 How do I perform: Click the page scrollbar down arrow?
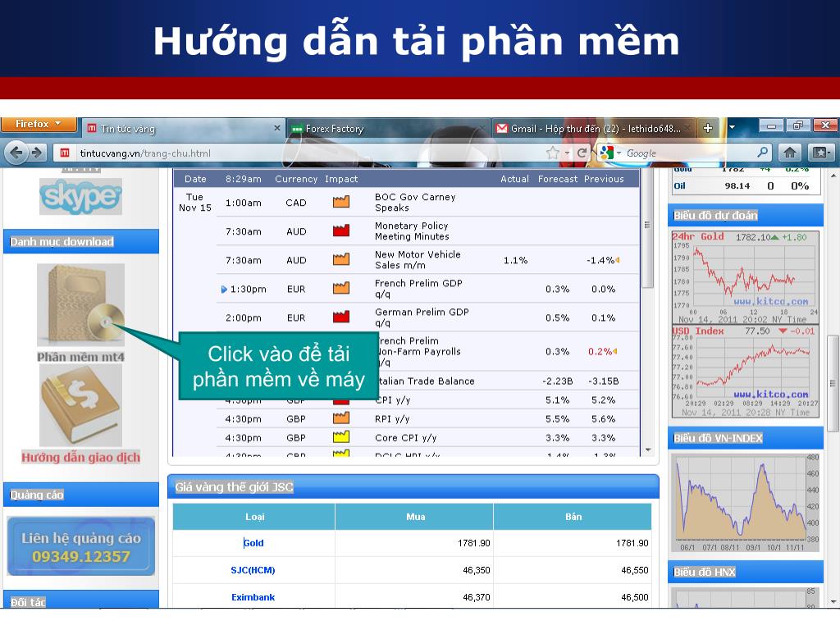pyautogui.click(x=833, y=602)
